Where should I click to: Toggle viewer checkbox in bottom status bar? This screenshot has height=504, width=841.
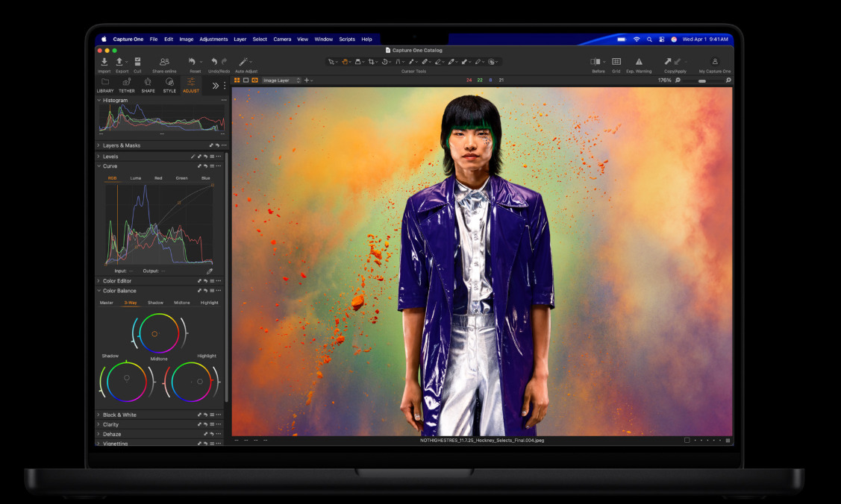[687, 441]
